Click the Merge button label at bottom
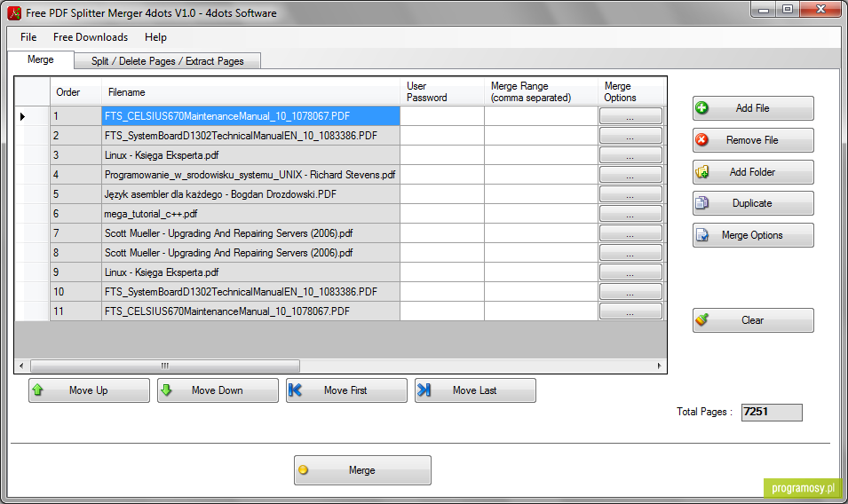 tap(361, 470)
